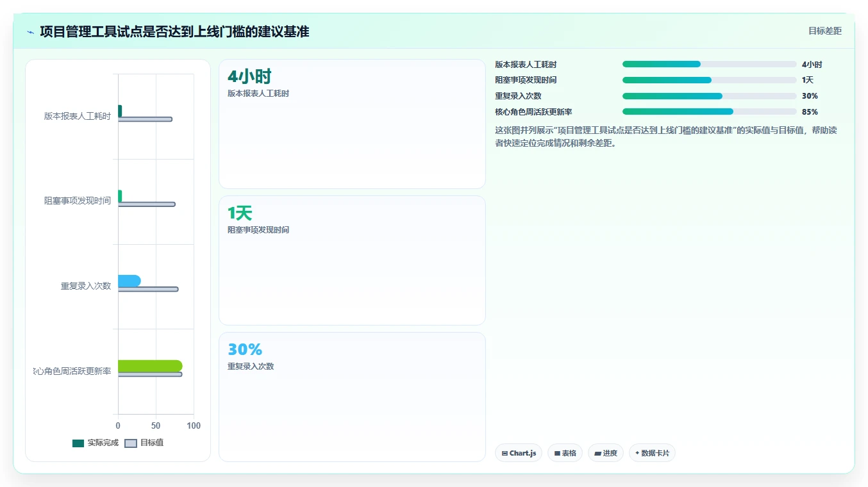Click the 阻塞事项发现时间 caption in second card
Viewport: 868px width, 487px height.
tap(258, 230)
